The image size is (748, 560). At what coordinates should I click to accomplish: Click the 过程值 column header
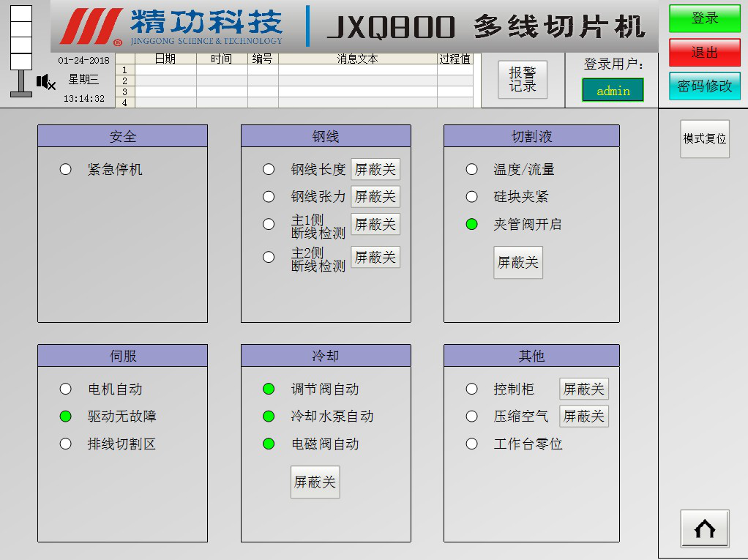click(x=455, y=59)
